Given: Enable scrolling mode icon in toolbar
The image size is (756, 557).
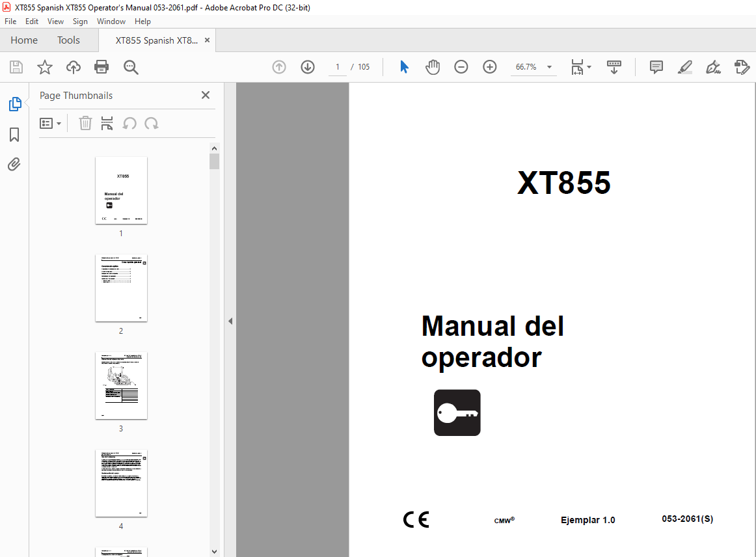Looking at the screenshot, I should (614, 67).
